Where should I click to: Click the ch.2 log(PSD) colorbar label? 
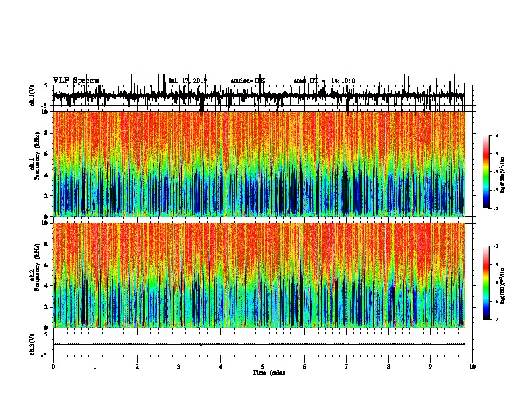(502, 285)
